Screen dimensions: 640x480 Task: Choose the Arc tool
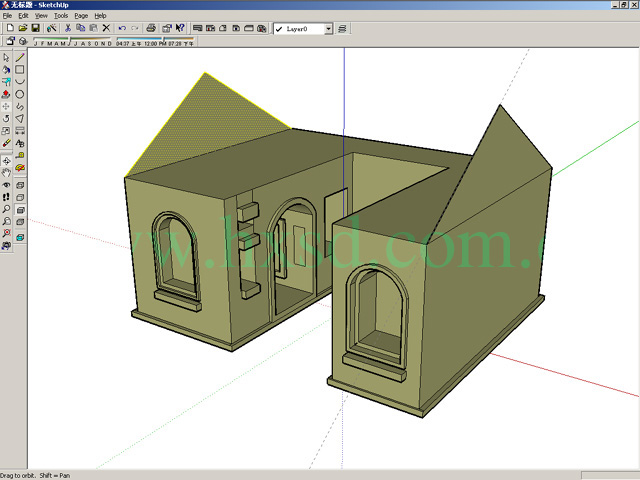pyautogui.click(x=20, y=82)
